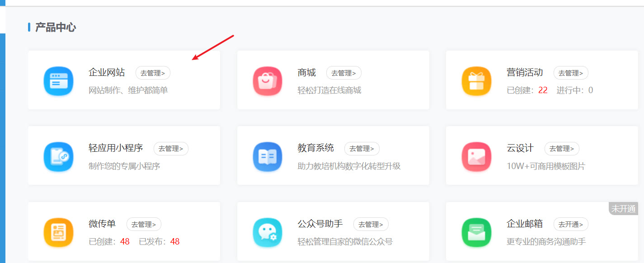Viewport: 644px width, 263px height.
Task: Click 去管理 next to 微传单
Action: pos(144,224)
